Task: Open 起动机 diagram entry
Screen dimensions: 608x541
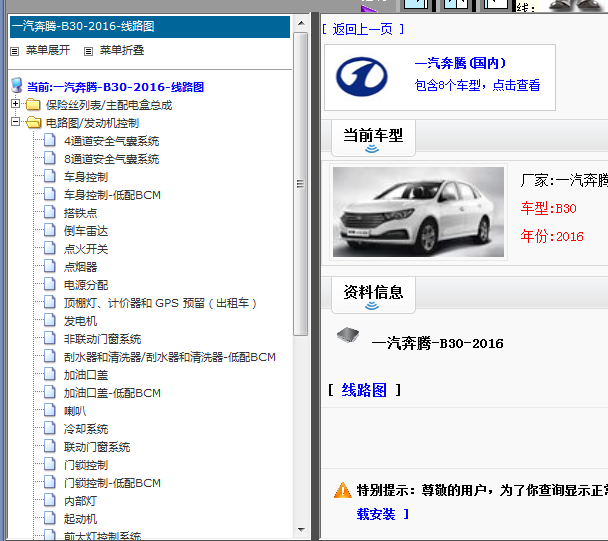Action: 80,519
